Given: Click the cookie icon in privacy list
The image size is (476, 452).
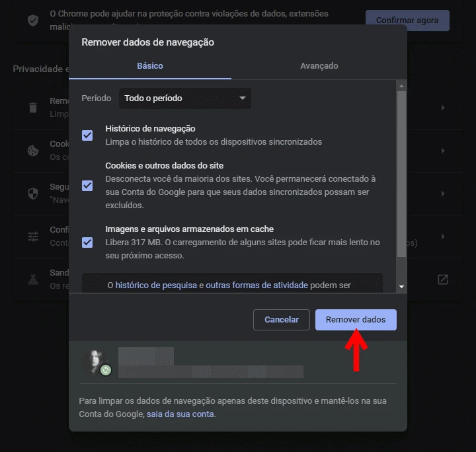Looking at the screenshot, I should click(x=32, y=151).
